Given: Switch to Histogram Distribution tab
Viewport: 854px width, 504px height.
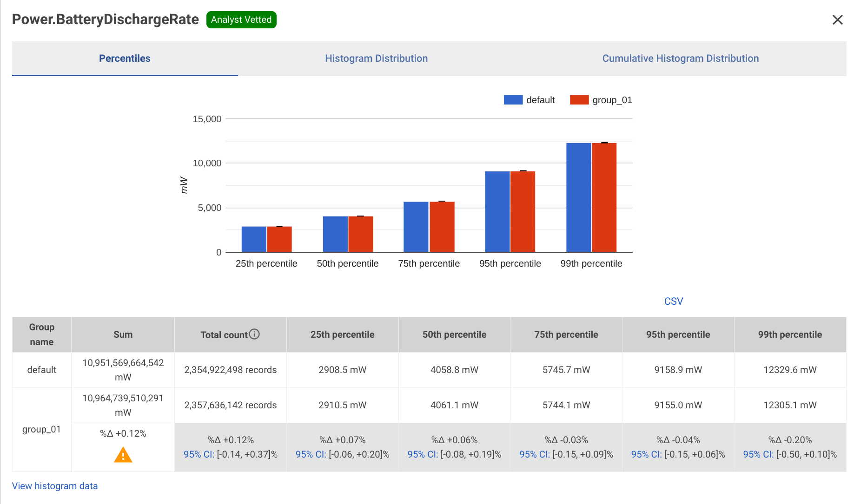Looking at the screenshot, I should tap(376, 59).
